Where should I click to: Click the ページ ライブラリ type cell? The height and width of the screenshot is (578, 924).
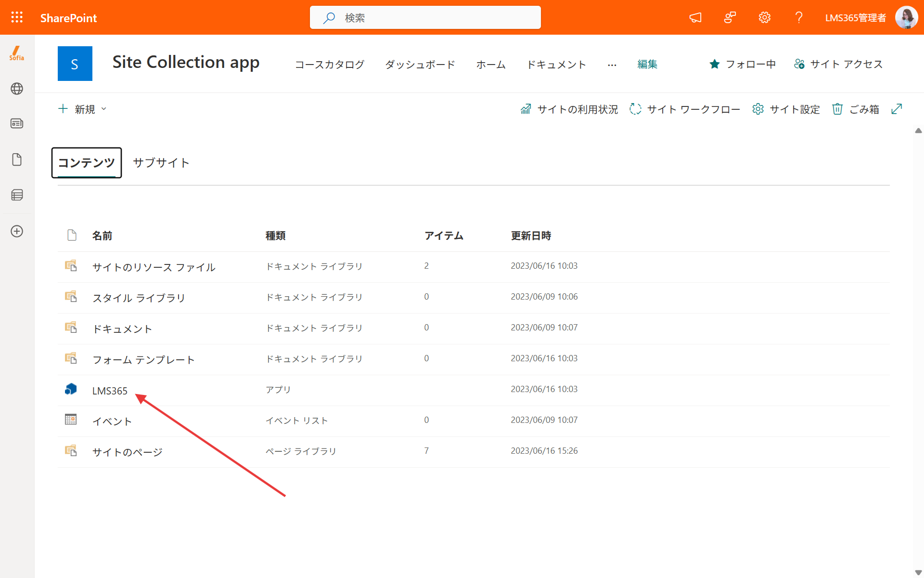[x=301, y=451]
